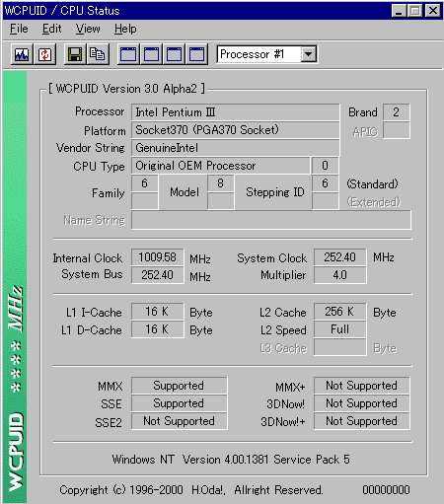Click the floppy disk save icon
This screenshot has height=504, width=444.
(75, 54)
